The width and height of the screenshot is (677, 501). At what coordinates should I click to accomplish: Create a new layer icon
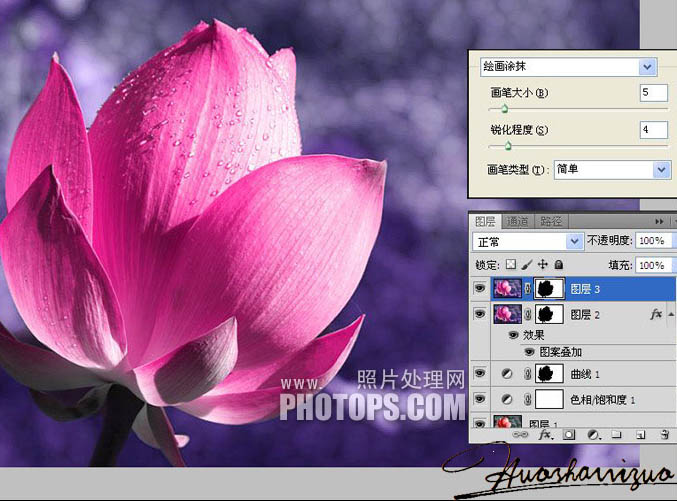641,436
